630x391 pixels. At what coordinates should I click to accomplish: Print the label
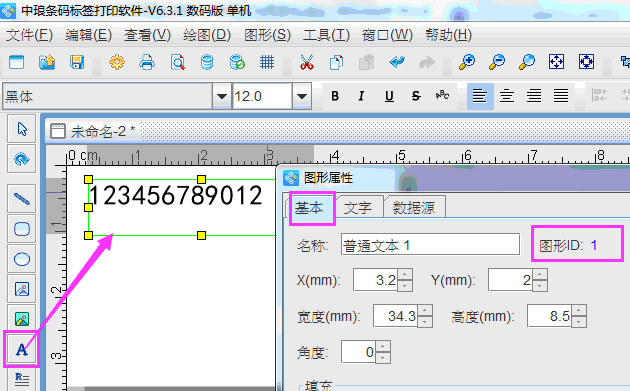coord(147,62)
